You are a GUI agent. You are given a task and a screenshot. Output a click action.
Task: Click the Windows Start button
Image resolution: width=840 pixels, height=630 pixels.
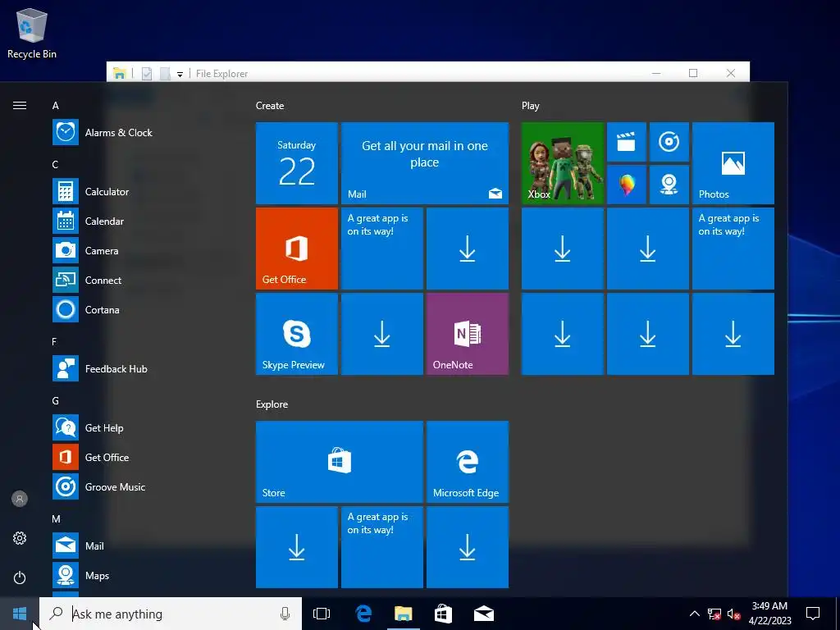click(20, 614)
